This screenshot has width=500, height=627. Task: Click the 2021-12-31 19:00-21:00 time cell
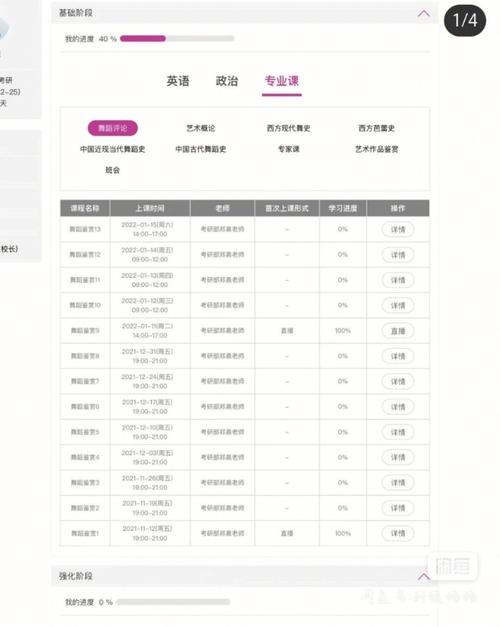[150, 356]
